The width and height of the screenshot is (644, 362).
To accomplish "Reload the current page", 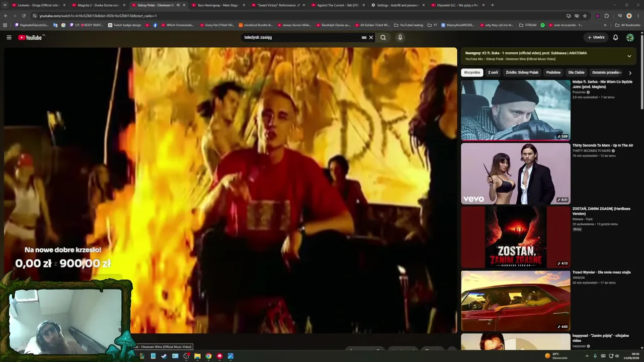I will click(24, 16).
